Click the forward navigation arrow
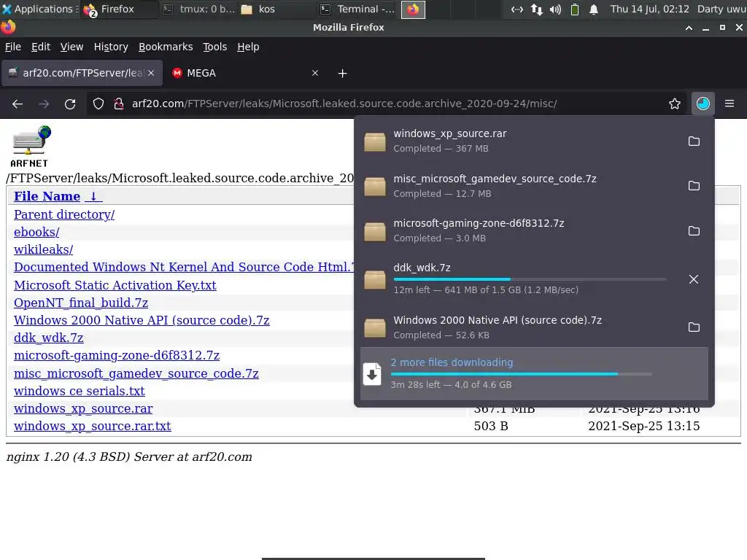The width and height of the screenshot is (747, 560). click(44, 104)
